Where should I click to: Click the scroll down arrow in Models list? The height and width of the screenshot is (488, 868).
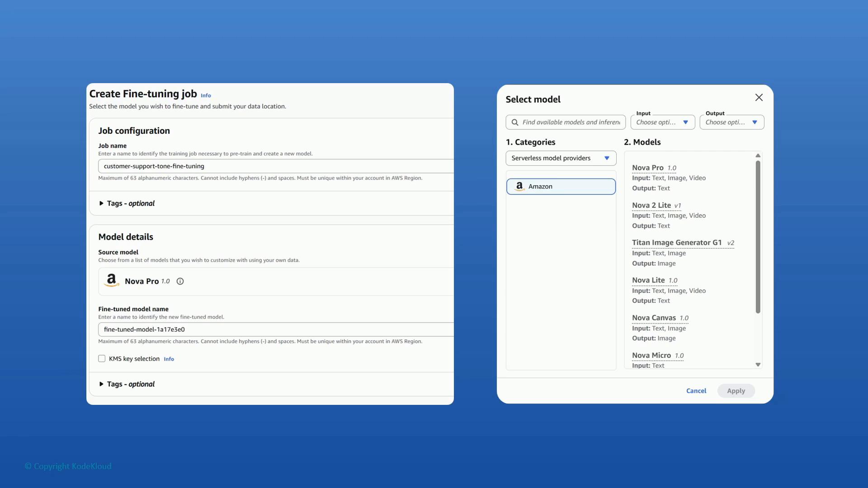tap(758, 365)
